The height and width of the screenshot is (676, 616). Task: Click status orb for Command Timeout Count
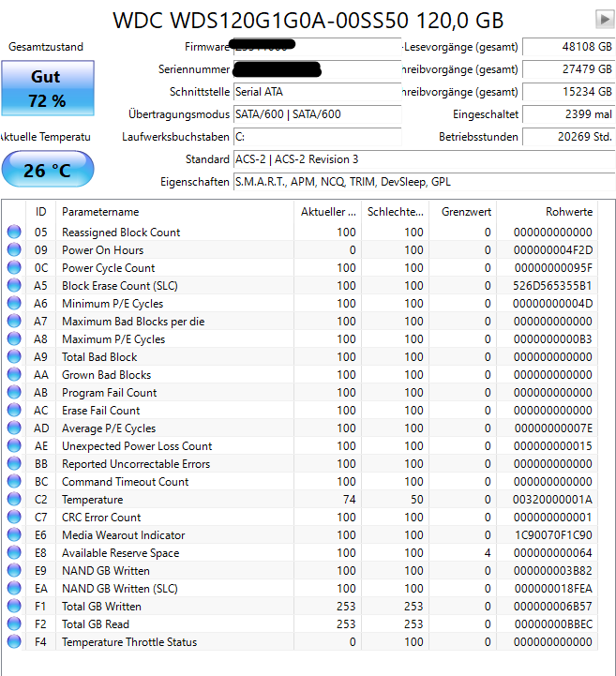pyautogui.click(x=14, y=482)
